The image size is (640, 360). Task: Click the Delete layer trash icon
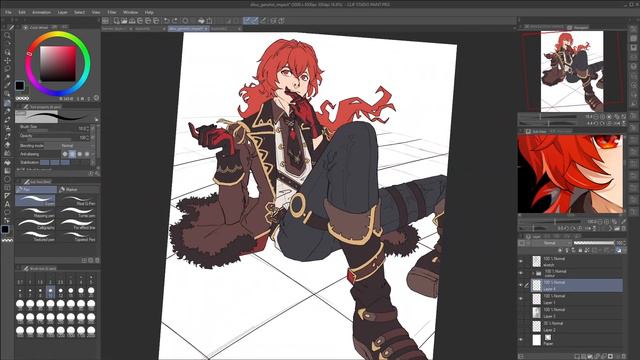pos(624,356)
